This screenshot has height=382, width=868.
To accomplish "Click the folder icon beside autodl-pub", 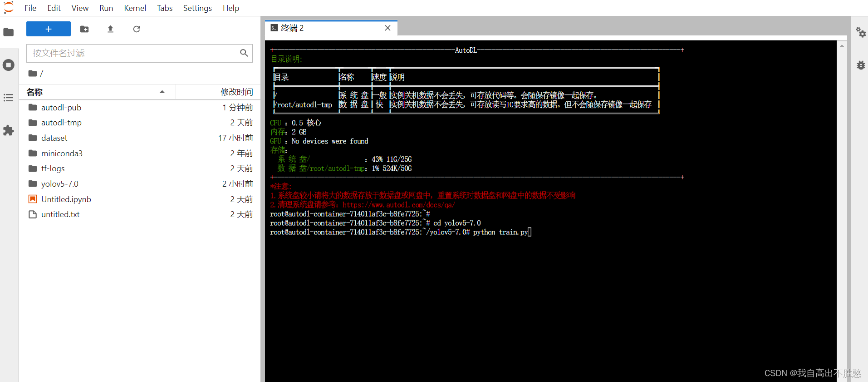I will click(x=33, y=107).
